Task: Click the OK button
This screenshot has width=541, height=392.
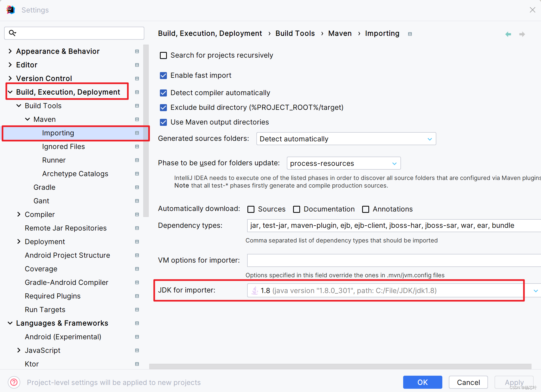Action: [422, 382]
